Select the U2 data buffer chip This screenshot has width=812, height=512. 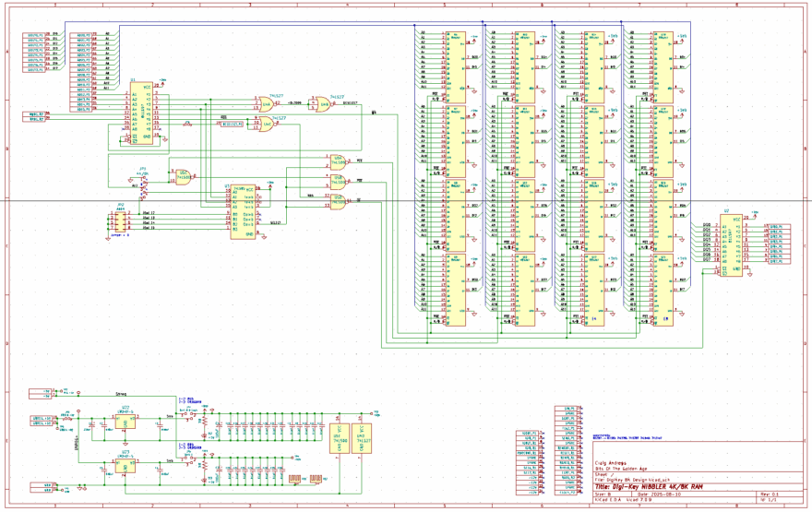tap(732, 244)
